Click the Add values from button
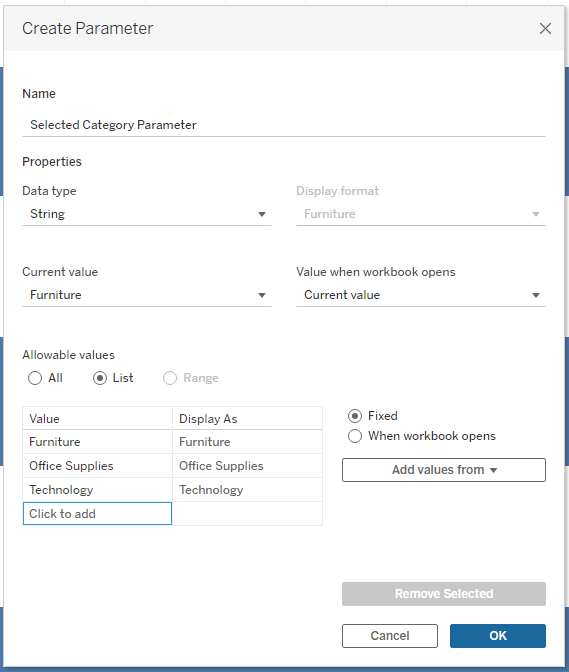The image size is (569, 672). 443,470
